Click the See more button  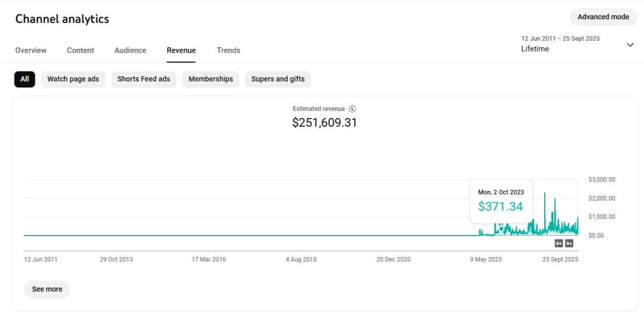47,289
